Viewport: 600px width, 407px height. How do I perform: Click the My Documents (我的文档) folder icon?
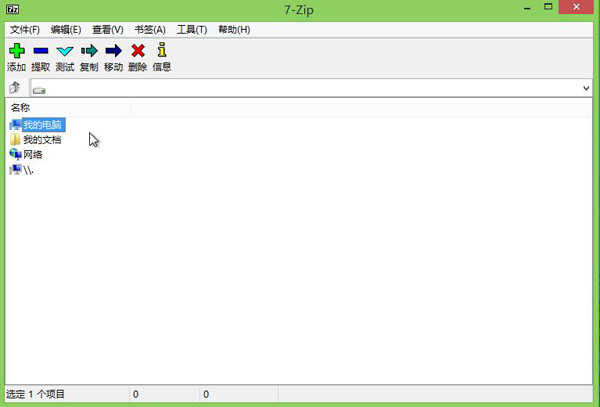[15, 140]
